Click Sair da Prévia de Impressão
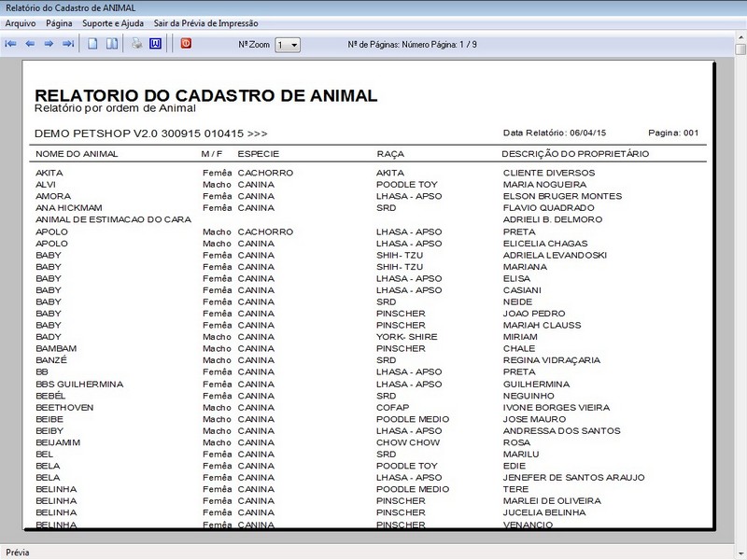The height and width of the screenshot is (560, 747). (x=205, y=23)
